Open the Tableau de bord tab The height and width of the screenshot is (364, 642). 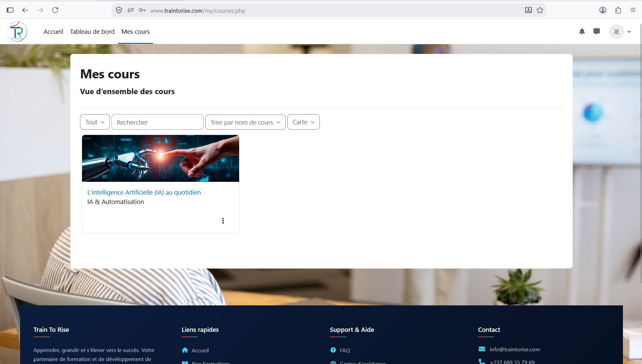pos(92,31)
